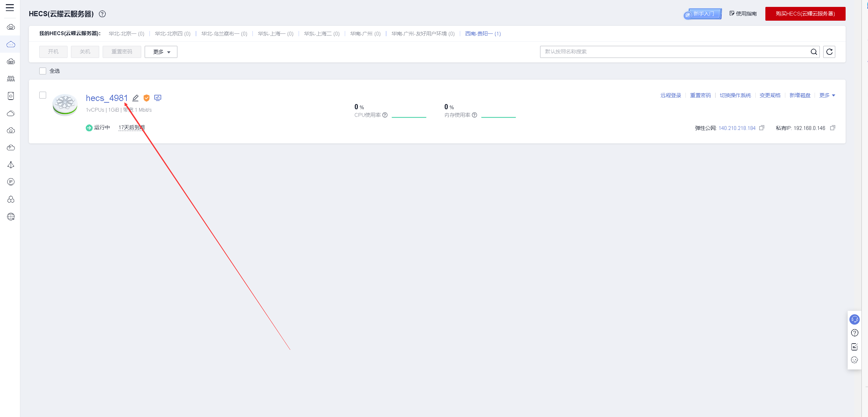This screenshot has height=417, width=868.
Task: Open the monitoring chart icon next to hecs_4981
Action: click(158, 98)
